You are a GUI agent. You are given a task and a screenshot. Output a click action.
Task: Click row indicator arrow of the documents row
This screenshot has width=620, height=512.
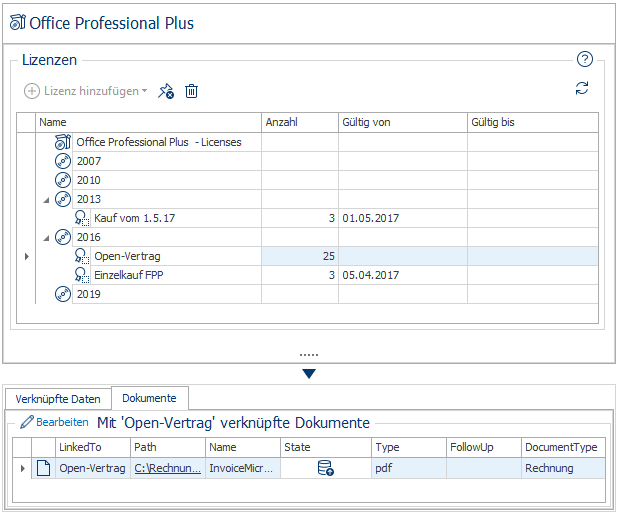(x=23, y=468)
